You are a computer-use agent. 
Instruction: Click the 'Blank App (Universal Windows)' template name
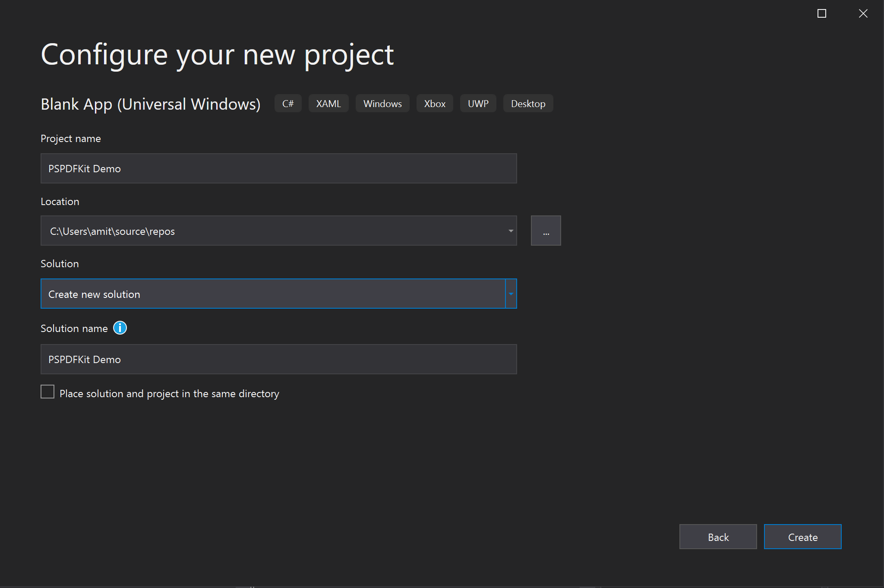[151, 104]
